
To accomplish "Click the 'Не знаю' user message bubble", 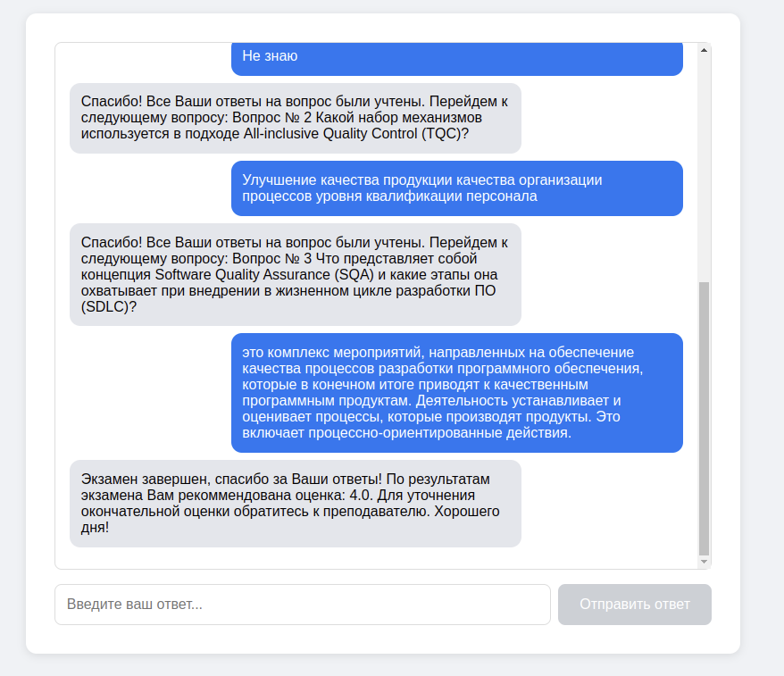I will [457, 59].
